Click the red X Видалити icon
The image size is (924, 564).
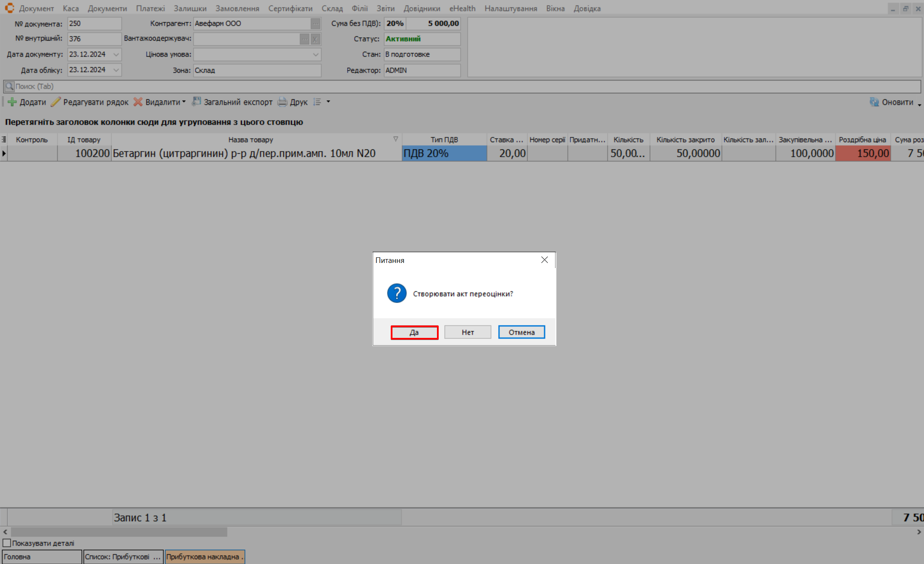click(138, 102)
